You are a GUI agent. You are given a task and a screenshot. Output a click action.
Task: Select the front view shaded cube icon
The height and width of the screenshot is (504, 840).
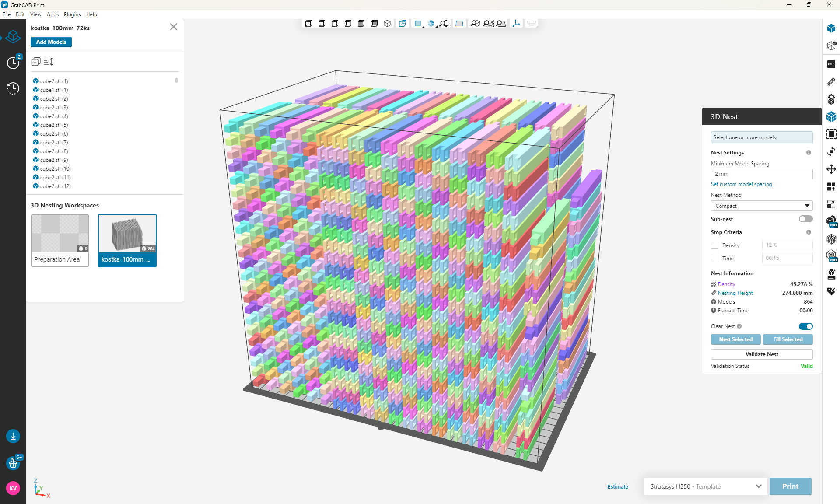click(361, 24)
